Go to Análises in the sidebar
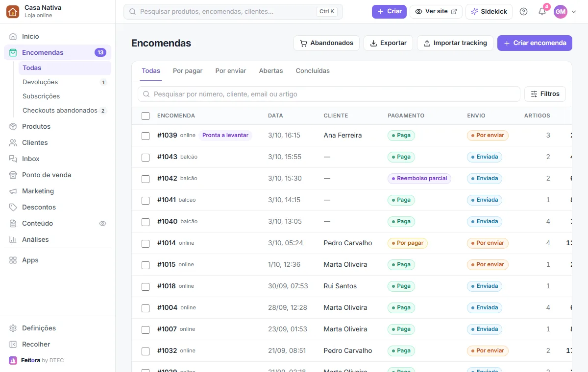 pos(57,239)
